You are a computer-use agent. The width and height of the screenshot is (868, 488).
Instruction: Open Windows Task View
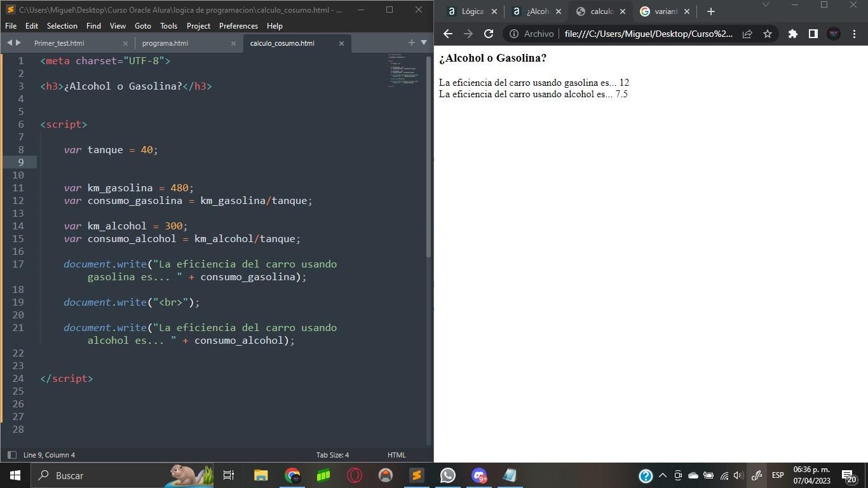click(229, 475)
